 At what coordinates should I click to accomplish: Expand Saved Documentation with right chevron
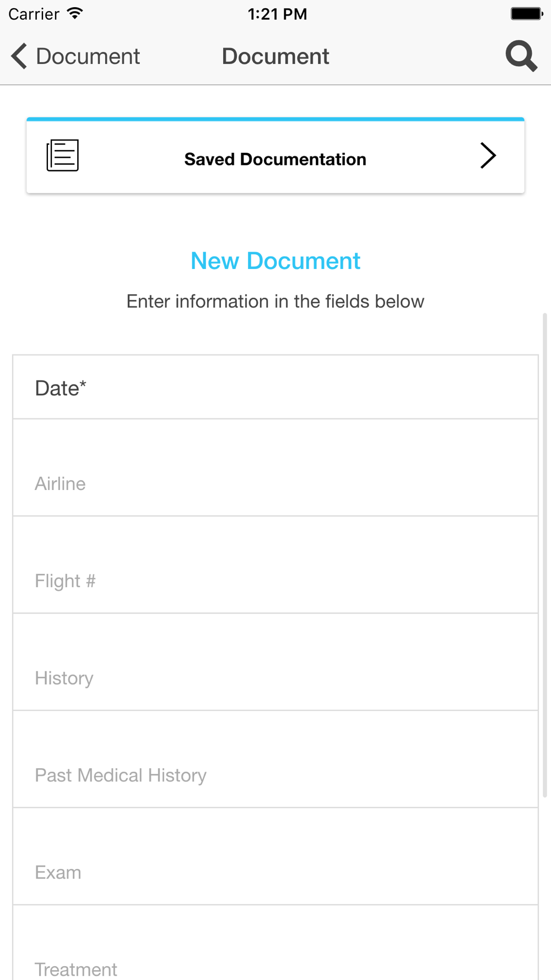click(488, 155)
